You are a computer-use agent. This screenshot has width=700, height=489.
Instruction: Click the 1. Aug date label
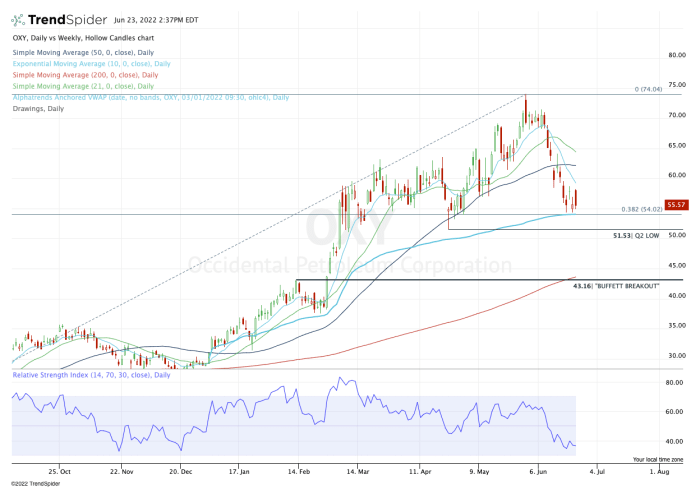[x=659, y=472]
